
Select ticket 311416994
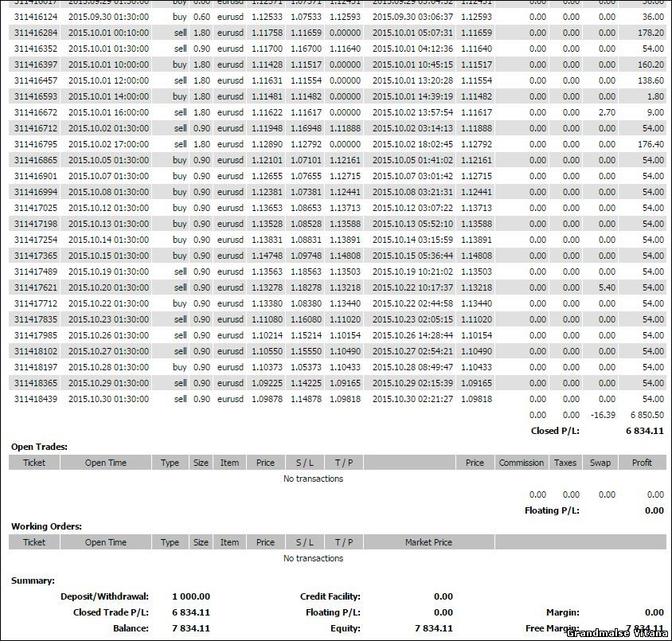point(36,192)
